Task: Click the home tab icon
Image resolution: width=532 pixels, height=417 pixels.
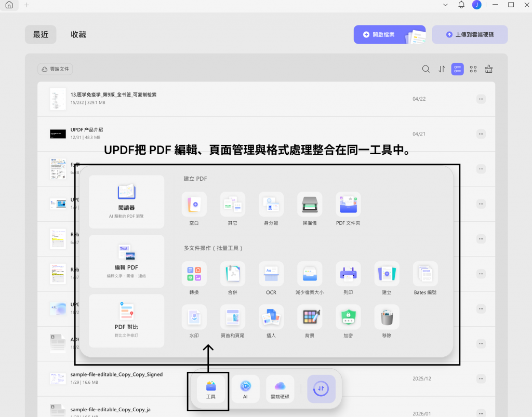Action: 9,5
